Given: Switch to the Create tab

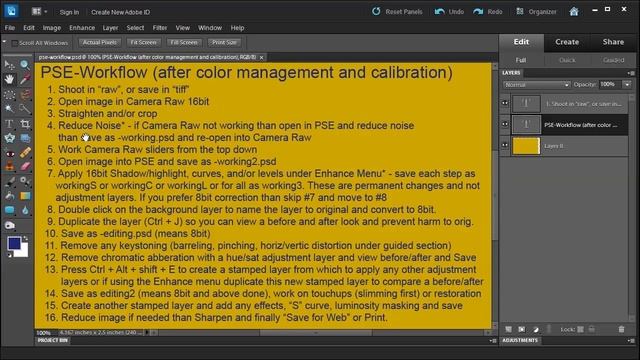Looking at the screenshot, I should [x=567, y=42].
